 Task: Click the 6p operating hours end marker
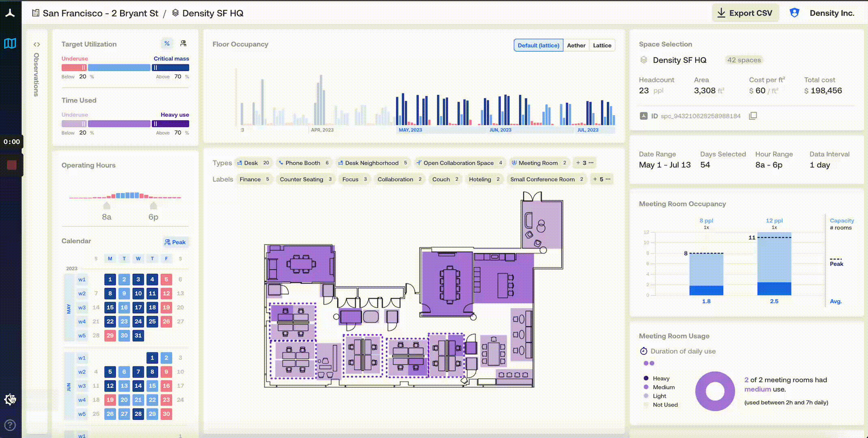(153, 206)
